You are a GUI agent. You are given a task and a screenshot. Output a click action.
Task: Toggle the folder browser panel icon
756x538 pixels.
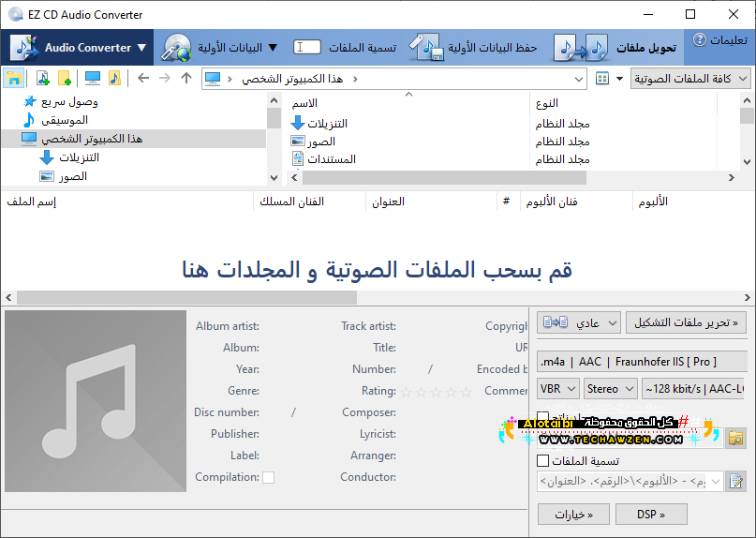pyautogui.click(x=13, y=78)
